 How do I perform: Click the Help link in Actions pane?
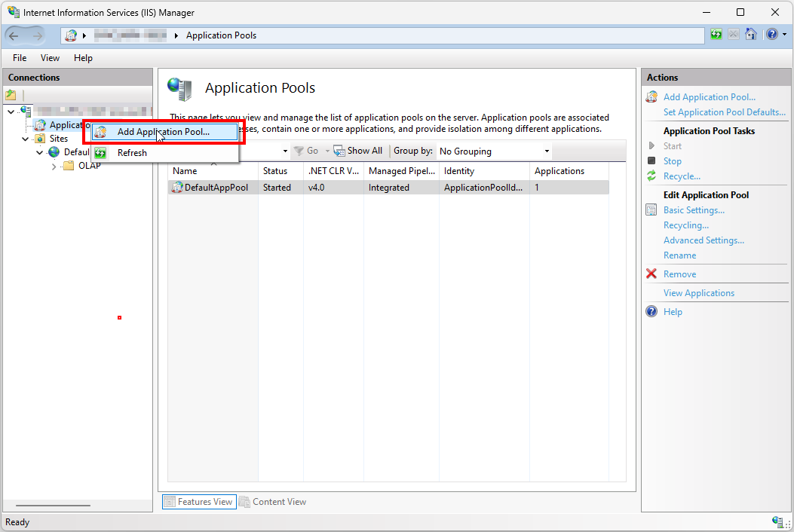[673, 312]
